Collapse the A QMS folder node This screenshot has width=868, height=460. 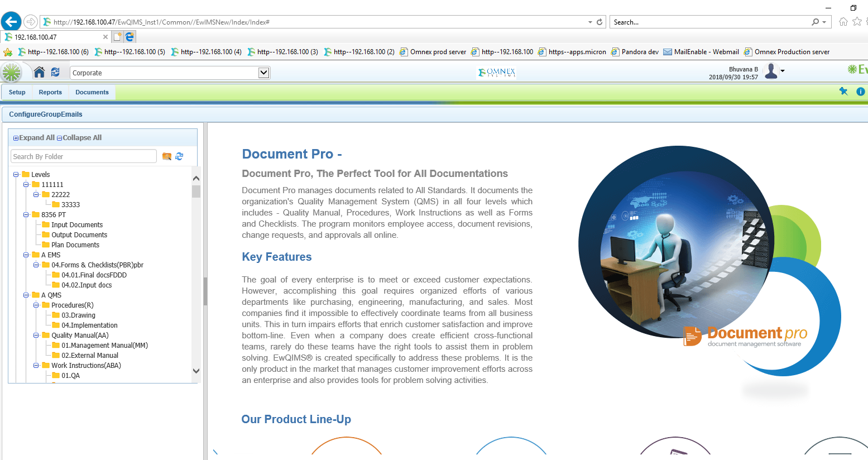(26, 295)
